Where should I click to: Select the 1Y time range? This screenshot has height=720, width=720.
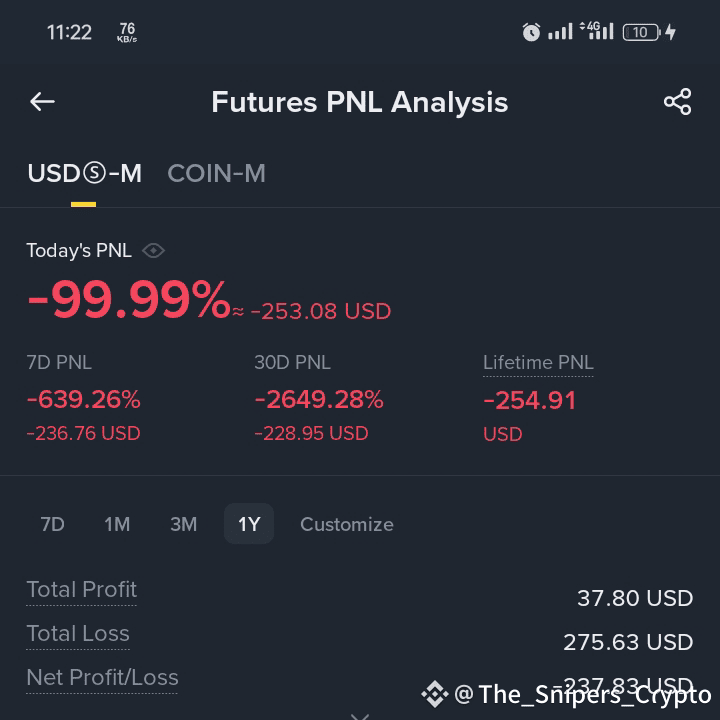pos(249,524)
